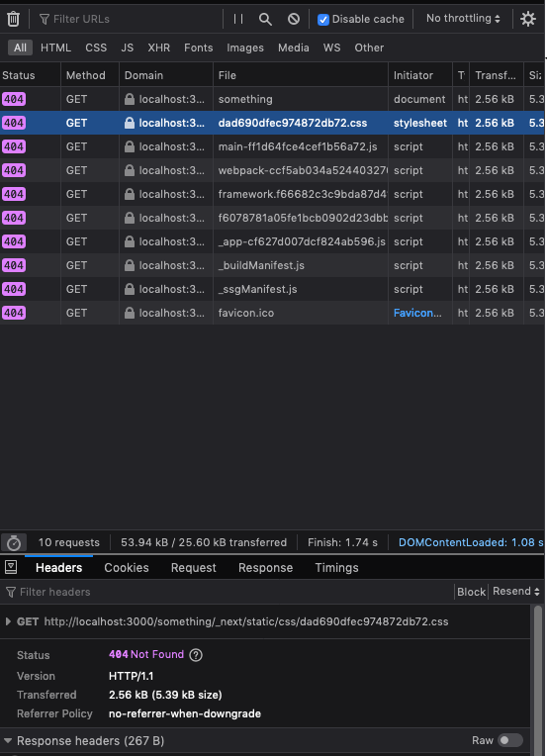Switch to the Response tab
The height and width of the screenshot is (756, 547).
click(265, 567)
